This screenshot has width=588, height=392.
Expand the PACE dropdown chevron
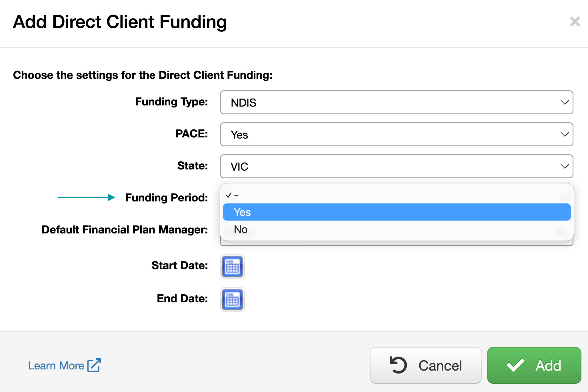coord(564,134)
